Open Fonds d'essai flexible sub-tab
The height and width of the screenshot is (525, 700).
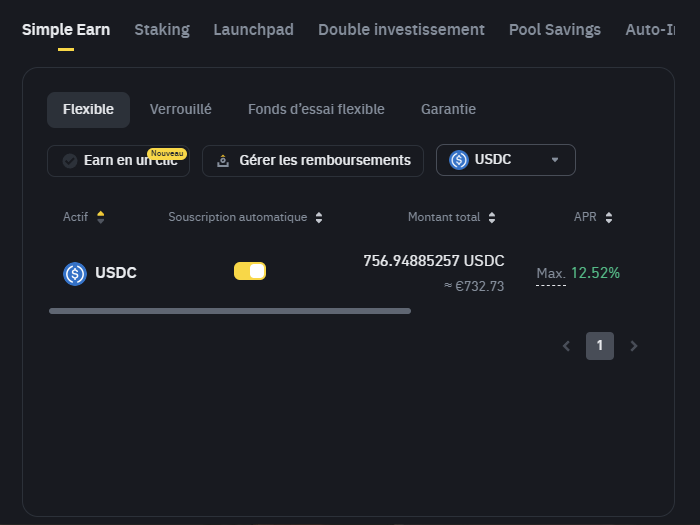click(316, 109)
